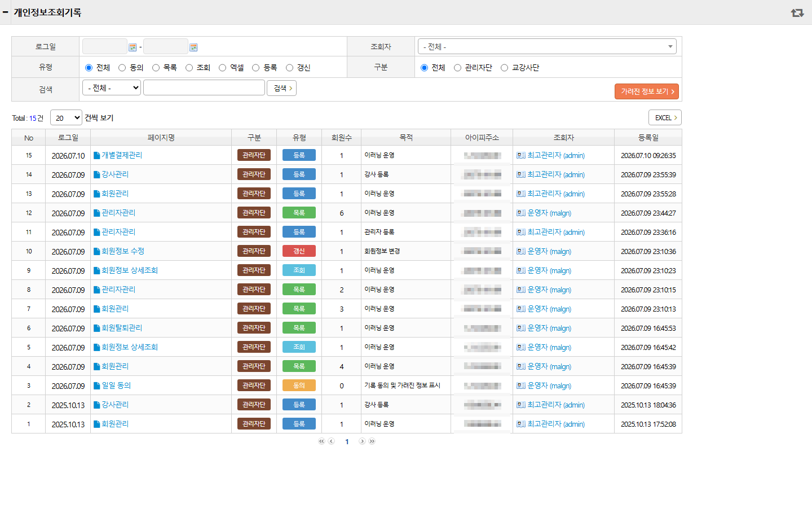Click the refresh icon in the header bar

coord(797,12)
